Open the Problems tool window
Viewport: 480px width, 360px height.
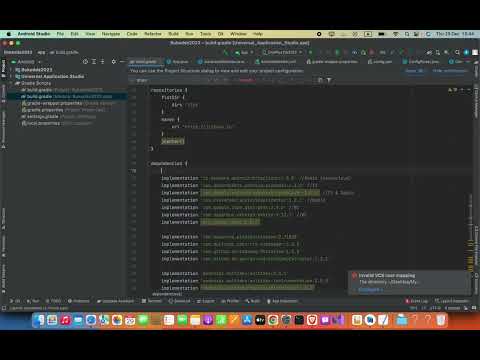[79, 301]
